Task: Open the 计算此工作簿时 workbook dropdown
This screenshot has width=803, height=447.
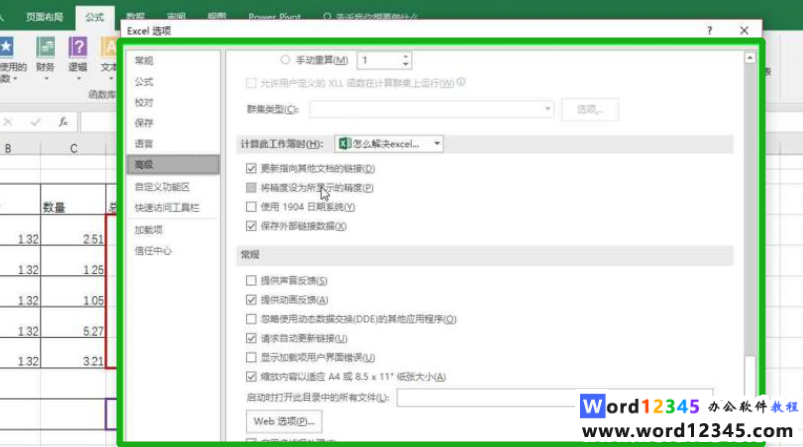Action: click(389, 144)
